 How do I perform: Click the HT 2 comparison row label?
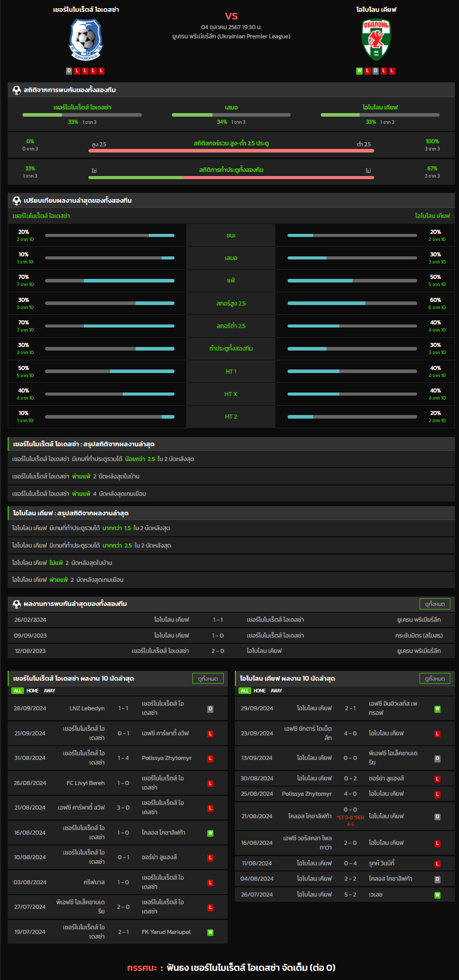click(231, 417)
